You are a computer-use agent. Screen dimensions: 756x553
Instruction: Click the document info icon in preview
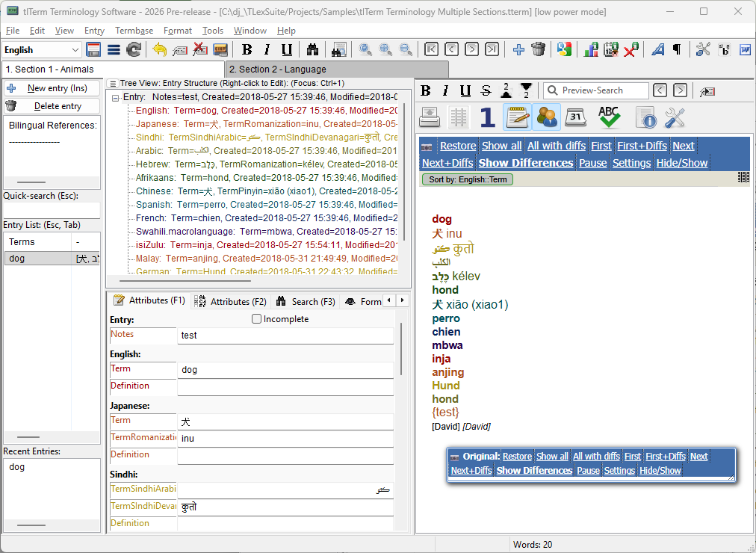[x=646, y=117]
